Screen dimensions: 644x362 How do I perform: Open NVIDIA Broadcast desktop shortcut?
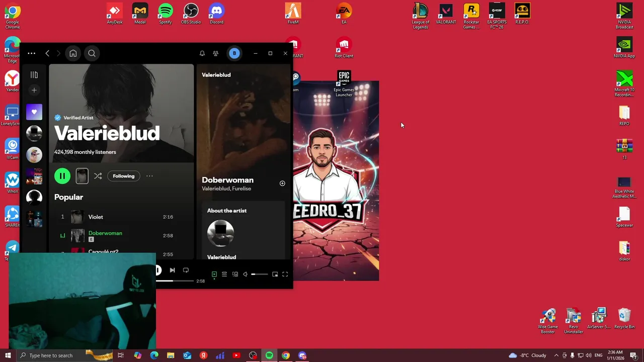[624, 16]
